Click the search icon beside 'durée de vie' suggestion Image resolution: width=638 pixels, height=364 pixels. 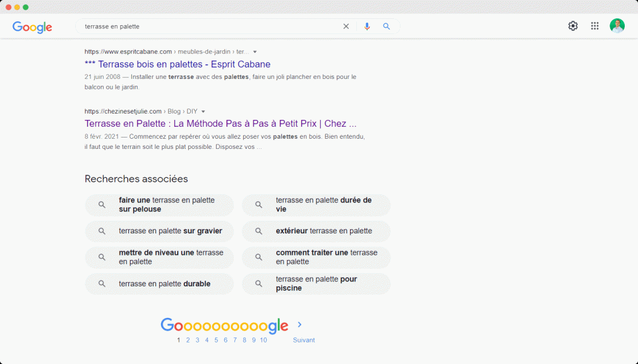click(259, 205)
